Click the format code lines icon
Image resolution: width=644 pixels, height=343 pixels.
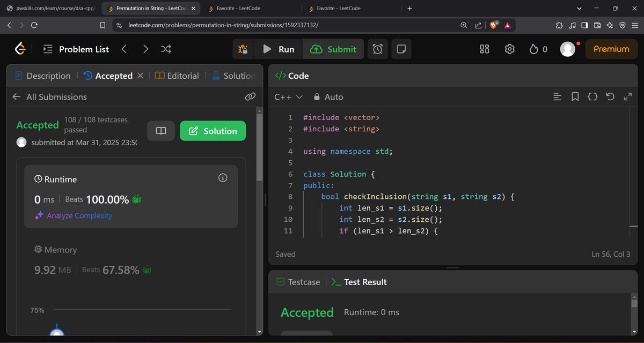click(x=557, y=97)
